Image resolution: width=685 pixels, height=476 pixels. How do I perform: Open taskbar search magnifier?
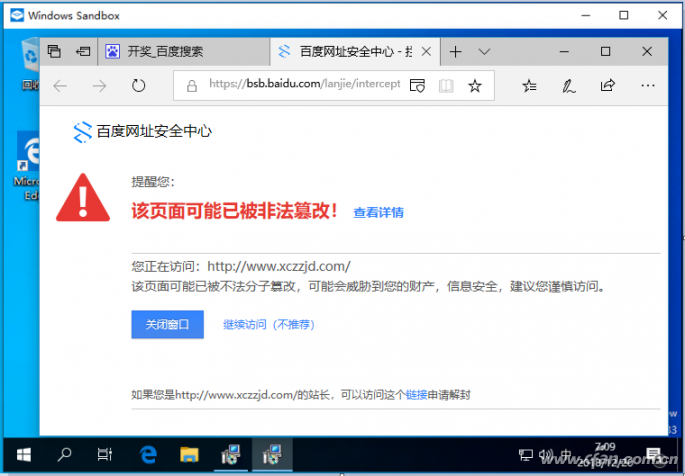pyautogui.click(x=64, y=455)
